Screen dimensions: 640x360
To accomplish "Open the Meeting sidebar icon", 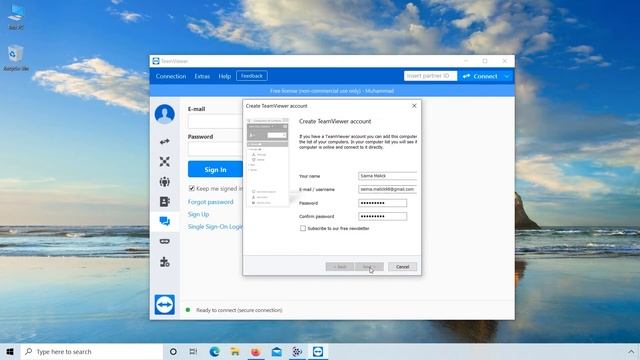I will [164, 182].
